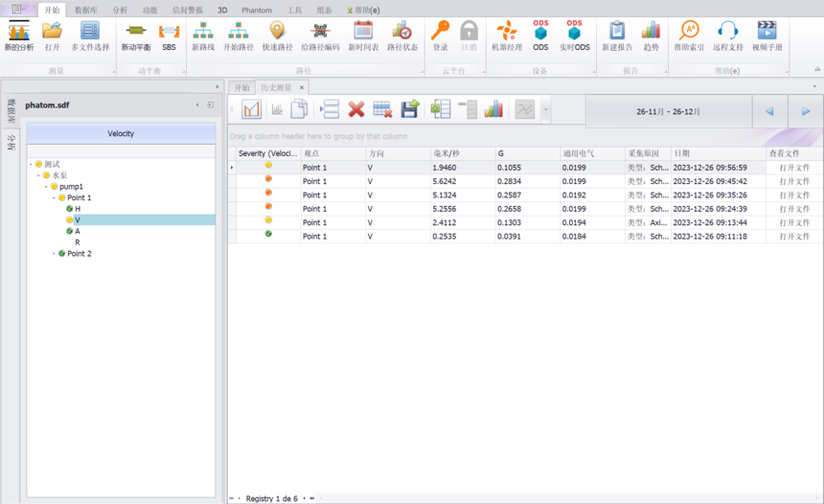Collapse the pump1 tree node
The height and width of the screenshot is (504, 824).
click(x=46, y=187)
